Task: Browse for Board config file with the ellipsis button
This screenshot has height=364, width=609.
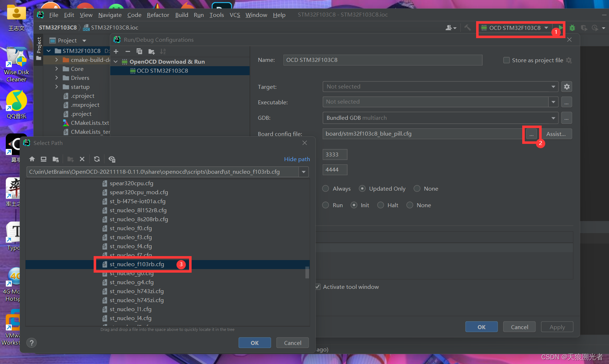Action: pyautogui.click(x=532, y=134)
